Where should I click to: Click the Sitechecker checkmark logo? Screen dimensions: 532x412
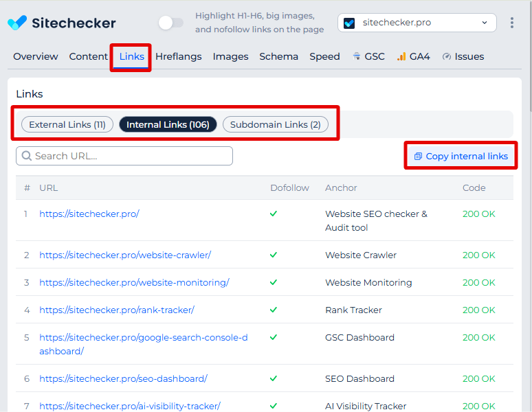[17, 23]
